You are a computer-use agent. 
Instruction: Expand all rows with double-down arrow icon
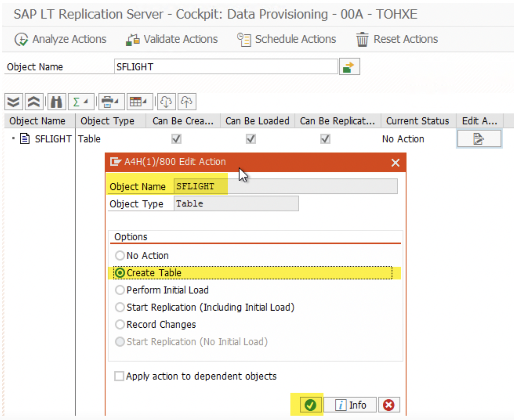point(14,102)
